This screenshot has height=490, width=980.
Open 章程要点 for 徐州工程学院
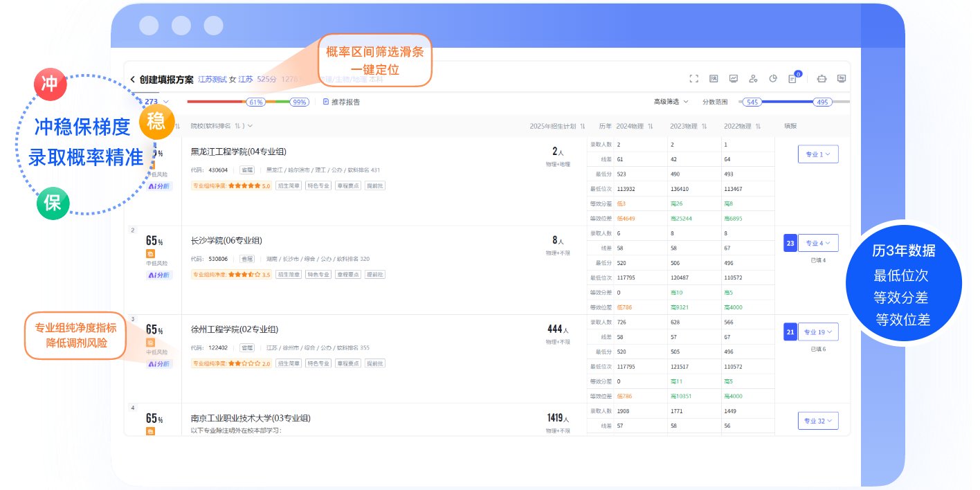coord(348,363)
